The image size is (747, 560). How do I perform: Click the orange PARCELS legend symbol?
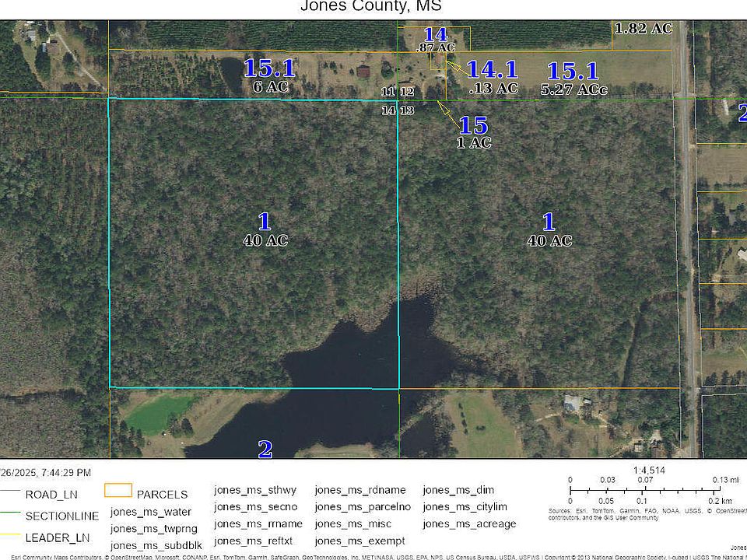click(117, 491)
